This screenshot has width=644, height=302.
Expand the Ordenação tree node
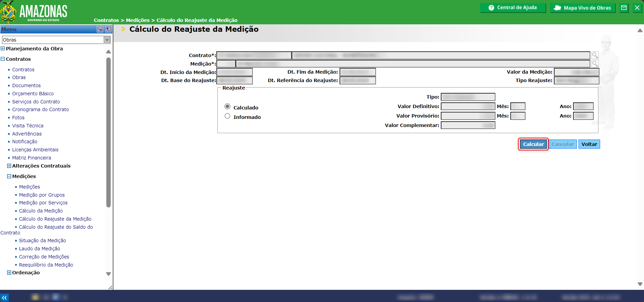[x=9, y=272]
